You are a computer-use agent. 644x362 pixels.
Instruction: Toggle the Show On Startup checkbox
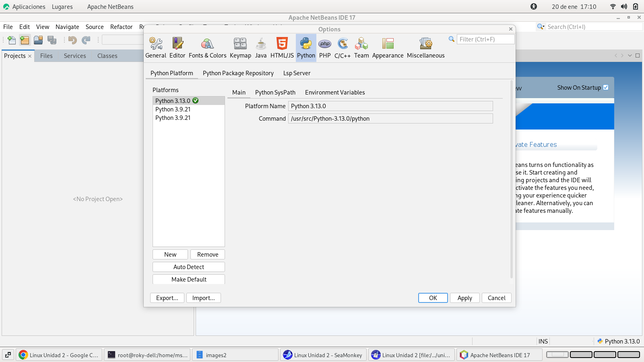606,87
